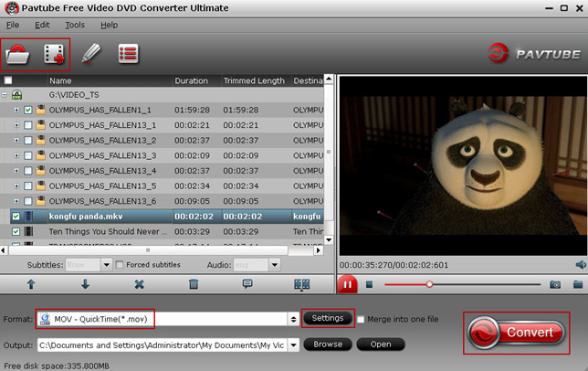588x371 pixels.
Task: Click folder icon of OLYMPUS_HAS_FALLEN1_1
Action: [x=40, y=110]
